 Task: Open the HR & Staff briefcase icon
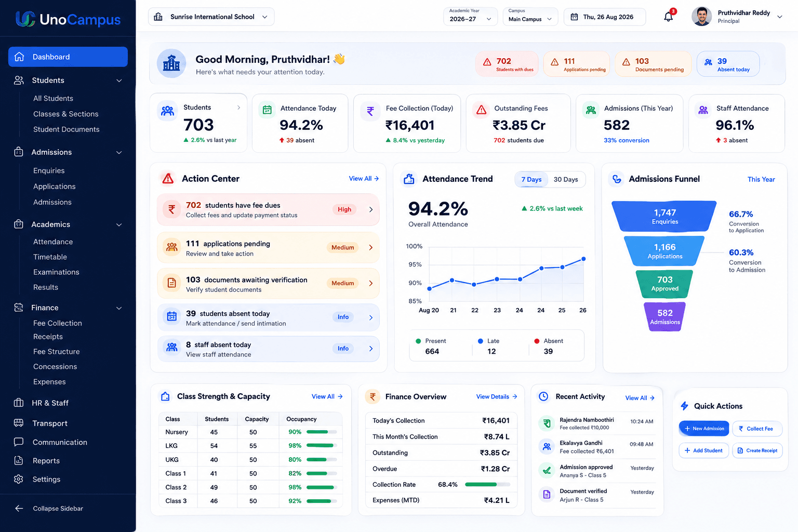(19, 403)
